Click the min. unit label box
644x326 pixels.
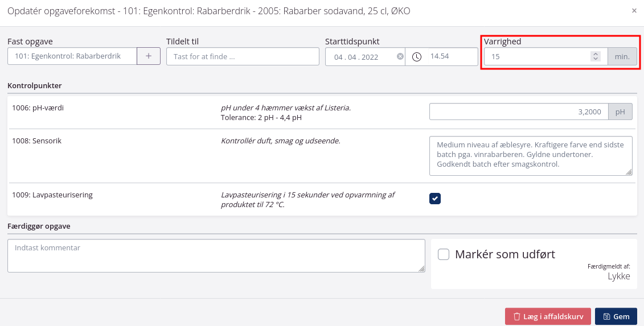622,56
